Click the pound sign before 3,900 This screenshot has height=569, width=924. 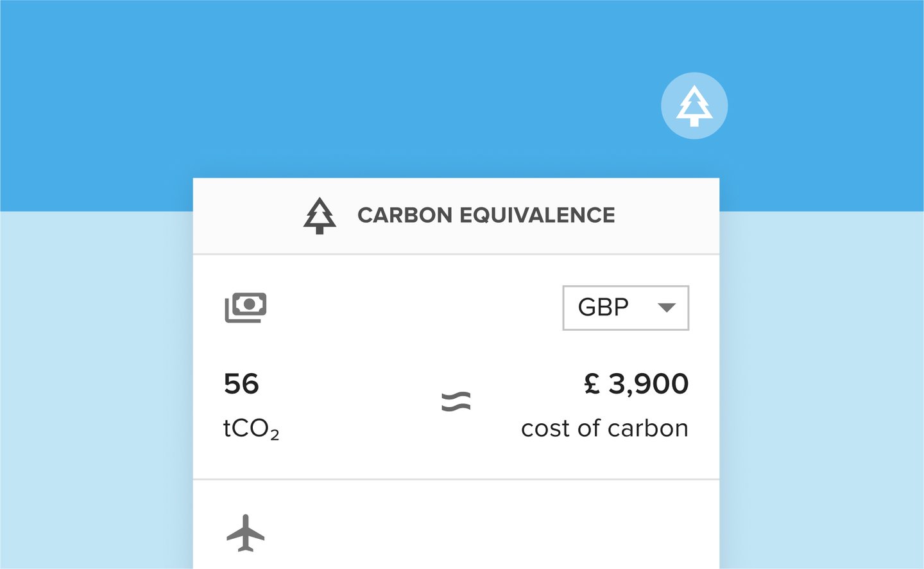[592, 384]
